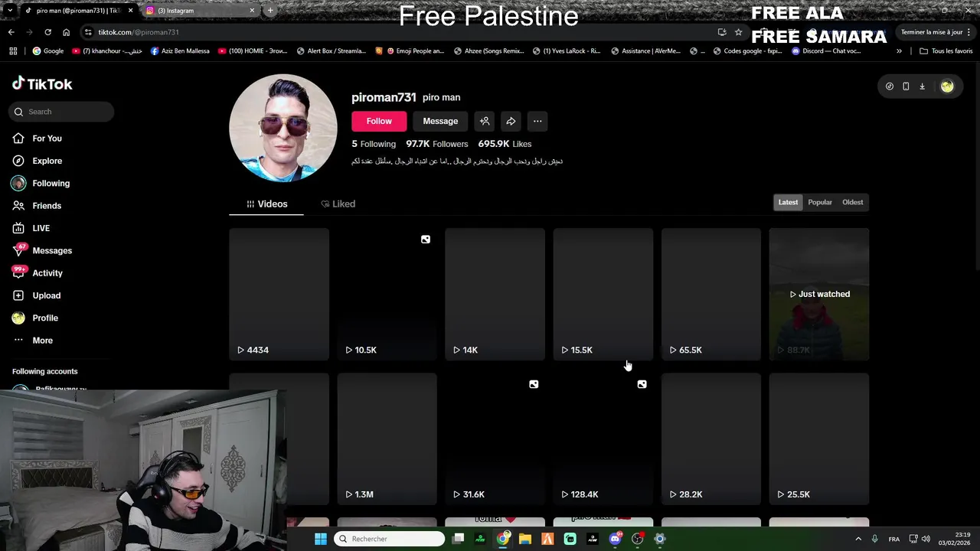Viewport: 980px width, 551px height.
Task: Click the browser Home button
Action: (x=66, y=32)
